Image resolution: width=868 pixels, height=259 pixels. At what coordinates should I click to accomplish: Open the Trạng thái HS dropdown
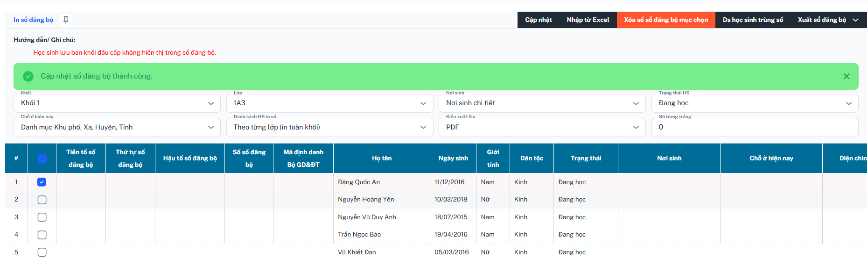coord(755,103)
